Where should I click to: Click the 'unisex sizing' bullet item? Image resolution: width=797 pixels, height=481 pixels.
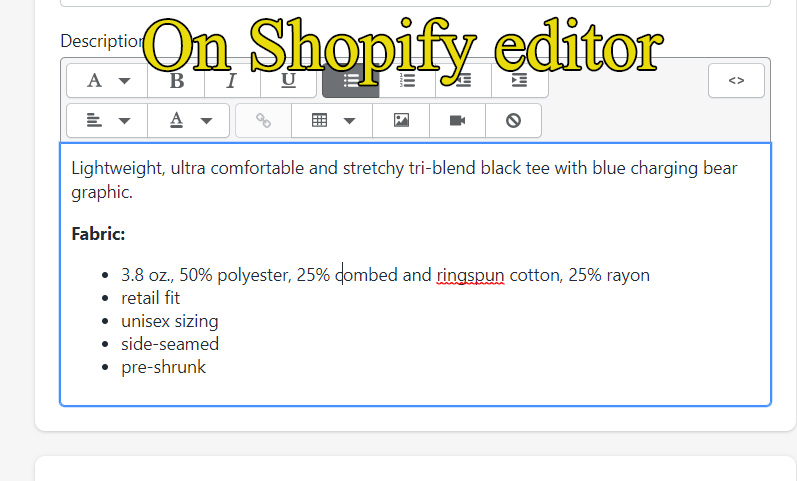click(x=169, y=321)
